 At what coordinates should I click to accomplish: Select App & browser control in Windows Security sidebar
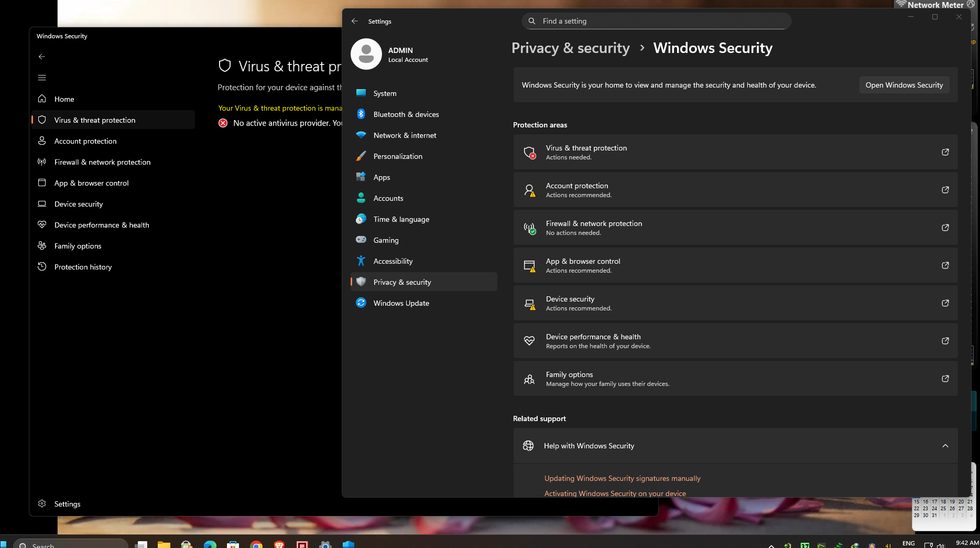113,183
